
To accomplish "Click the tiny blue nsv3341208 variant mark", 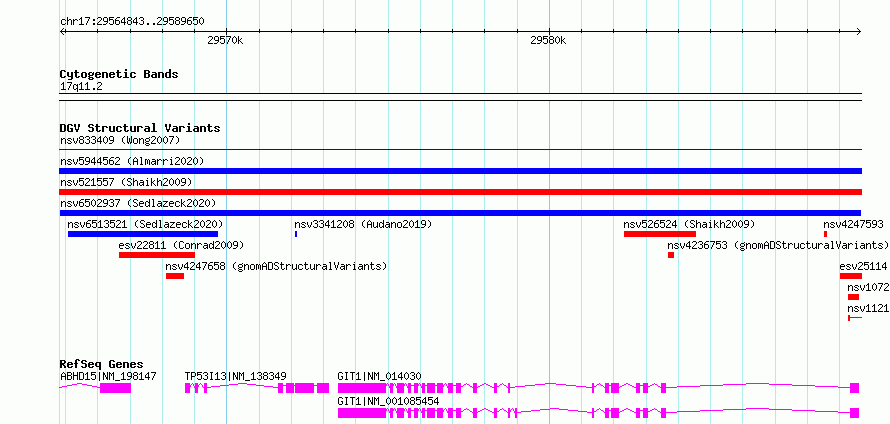I will coord(296,234).
